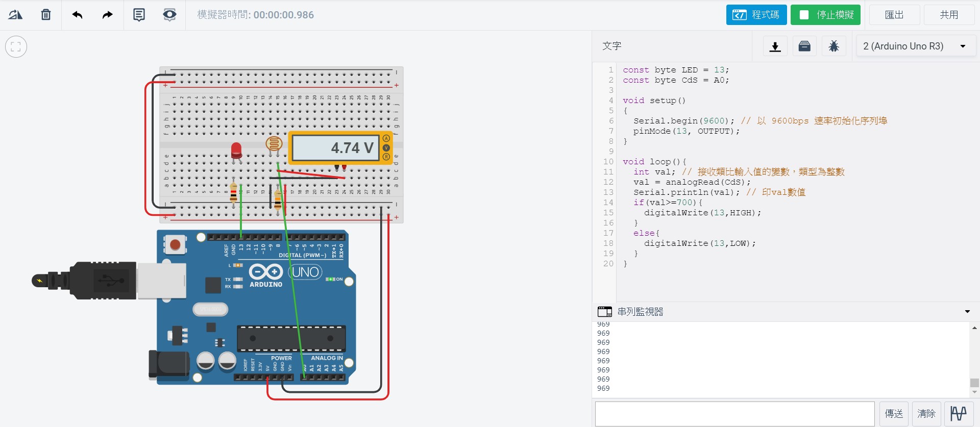Click the 匯出 export button
Viewport: 980px width, 427px height.
(894, 15)
